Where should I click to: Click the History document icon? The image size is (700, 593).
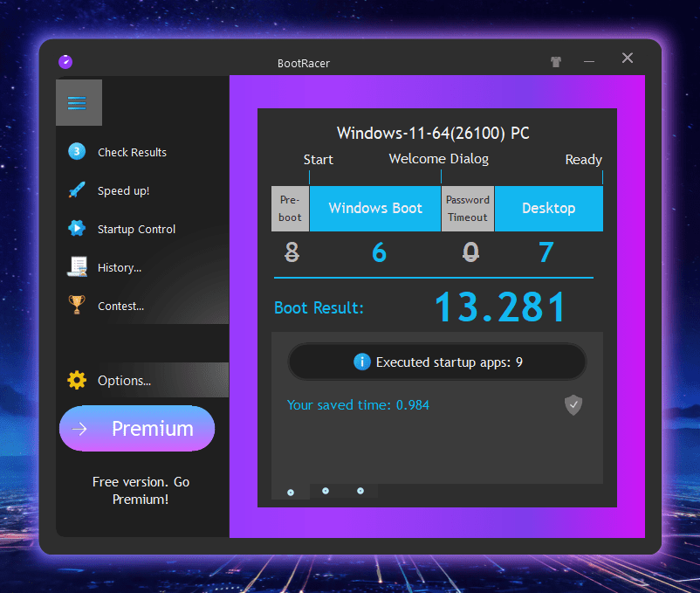click(x=77, y=267)
